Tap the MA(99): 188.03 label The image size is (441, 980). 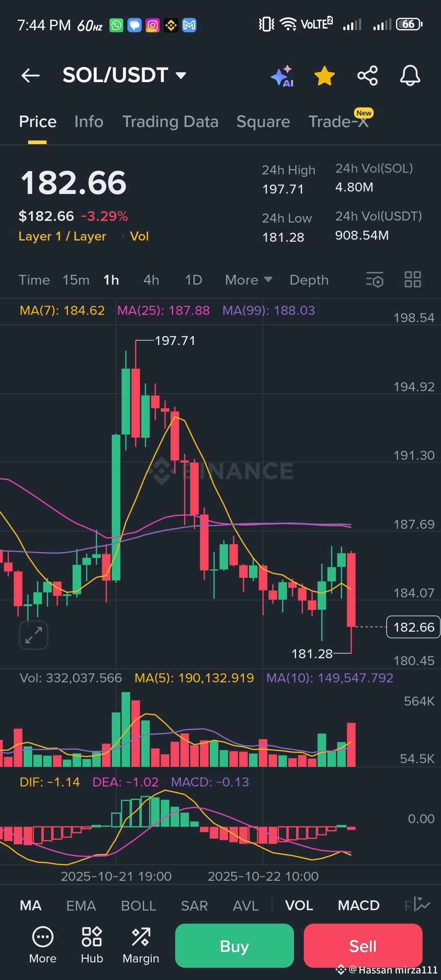pyautogui.click(x=269, y=311)
